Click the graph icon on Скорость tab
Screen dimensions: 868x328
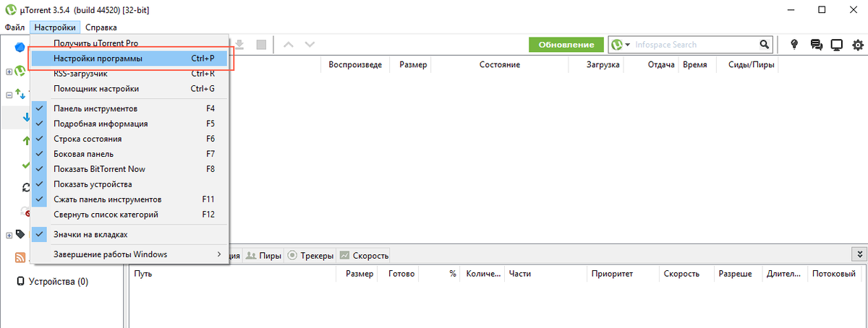click(x=344, y=256)
